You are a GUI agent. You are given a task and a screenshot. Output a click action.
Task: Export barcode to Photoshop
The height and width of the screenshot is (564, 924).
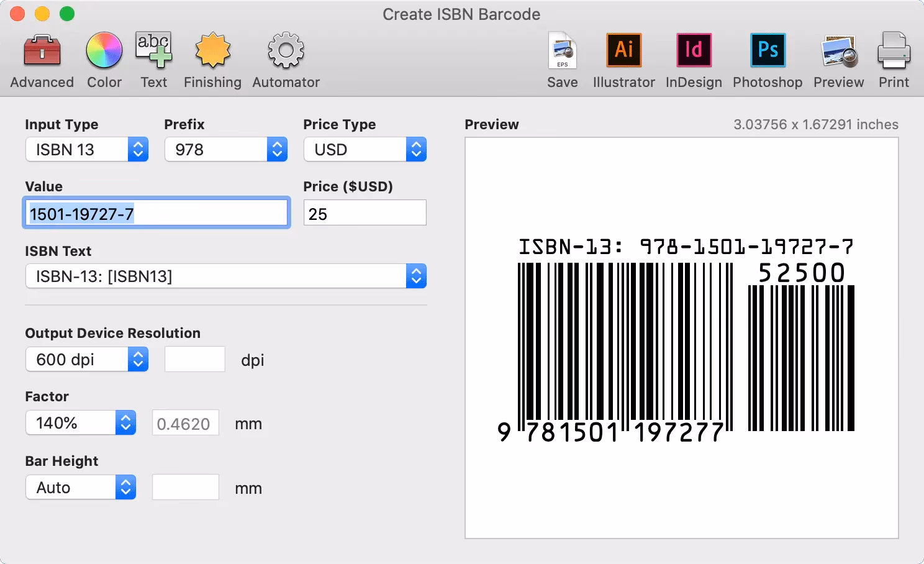[767, 59]
